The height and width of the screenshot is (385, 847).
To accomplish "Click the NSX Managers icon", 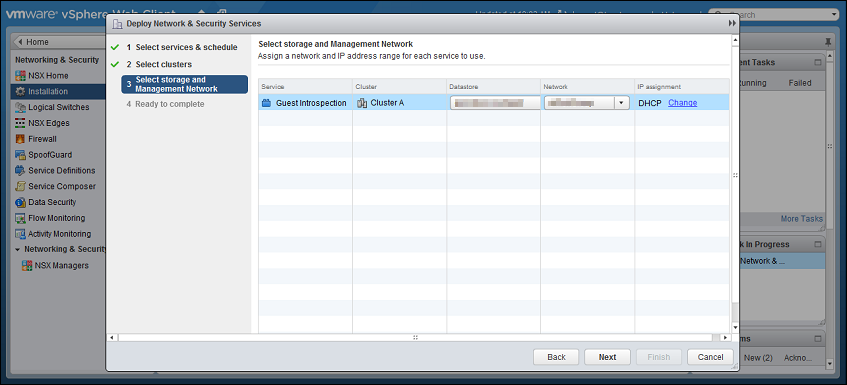I will (x=26, y=266).
